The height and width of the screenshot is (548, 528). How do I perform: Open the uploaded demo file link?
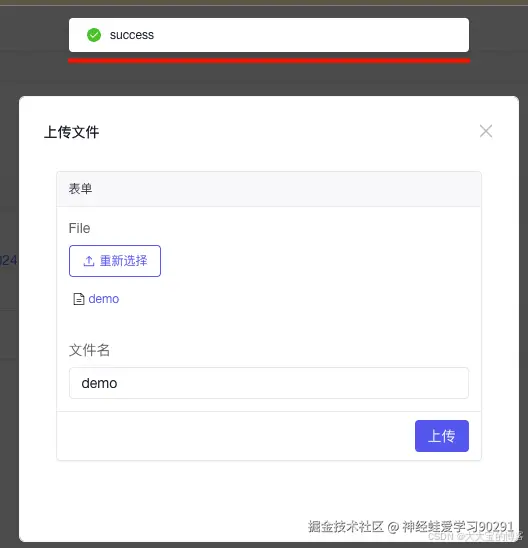pyautogui.click(x=104, y=299)
